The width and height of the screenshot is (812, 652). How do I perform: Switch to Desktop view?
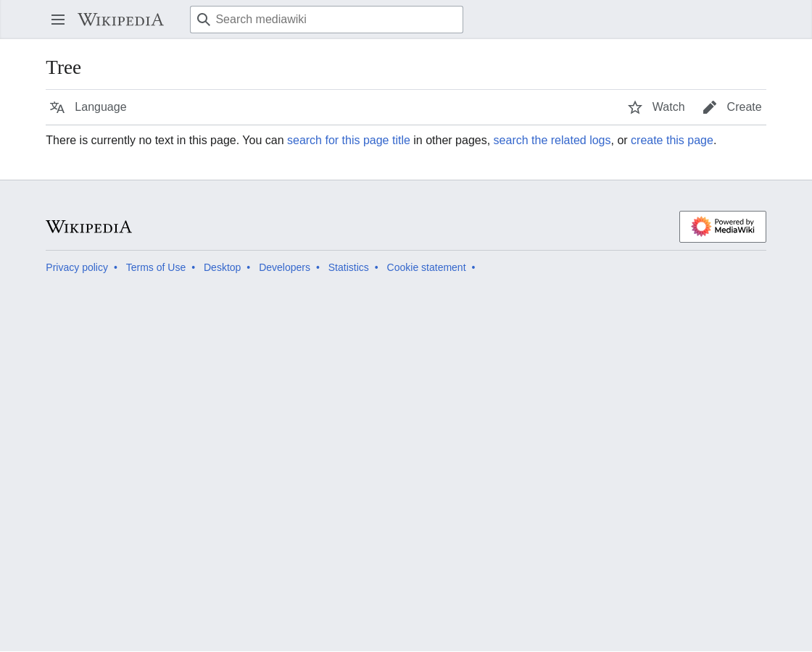point(222,267)
